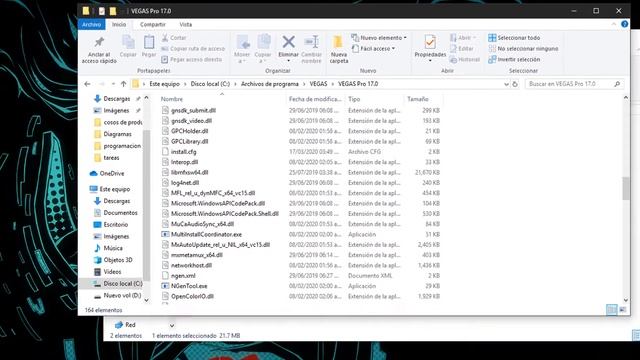Switch to the Inicio ribbon tab
Screen dimensions: 640x360
pos(119,24)
